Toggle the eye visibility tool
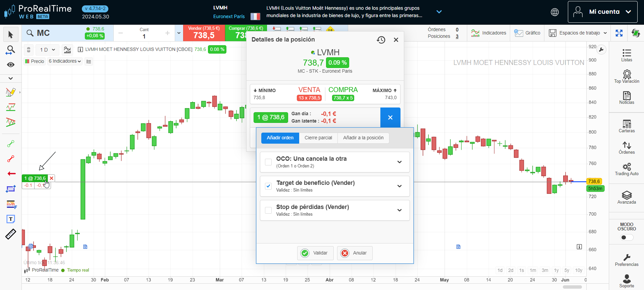Image resolution: width=644 pixels, height=290 pixels. pyautogui.click(x=11, y=65)
